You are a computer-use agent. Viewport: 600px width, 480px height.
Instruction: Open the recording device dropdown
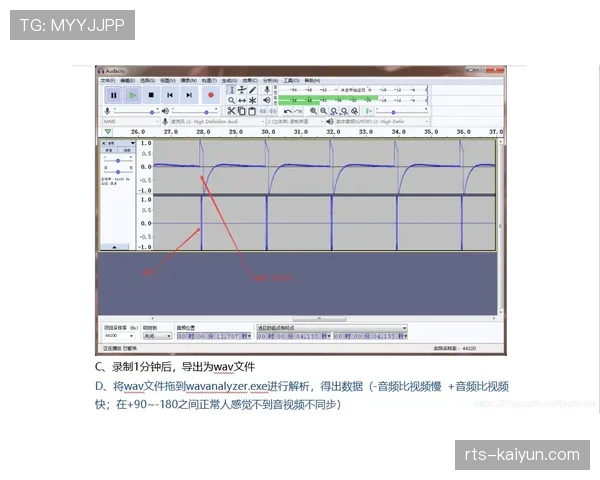pyautogui.click(x=217, y=121)
